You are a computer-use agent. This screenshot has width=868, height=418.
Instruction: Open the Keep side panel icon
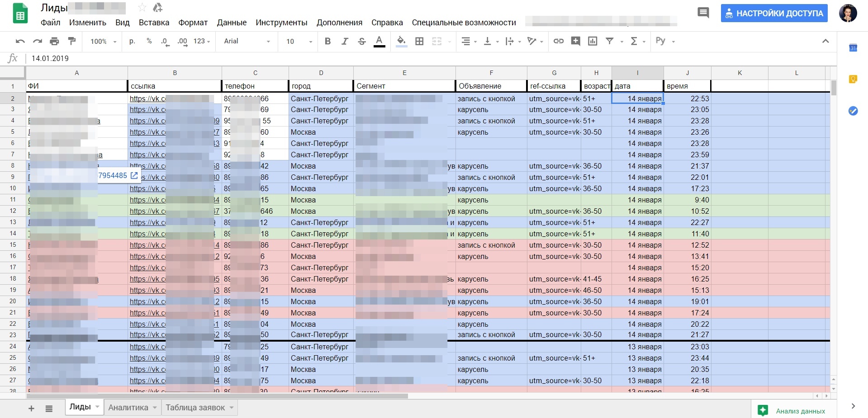point(853,79)
